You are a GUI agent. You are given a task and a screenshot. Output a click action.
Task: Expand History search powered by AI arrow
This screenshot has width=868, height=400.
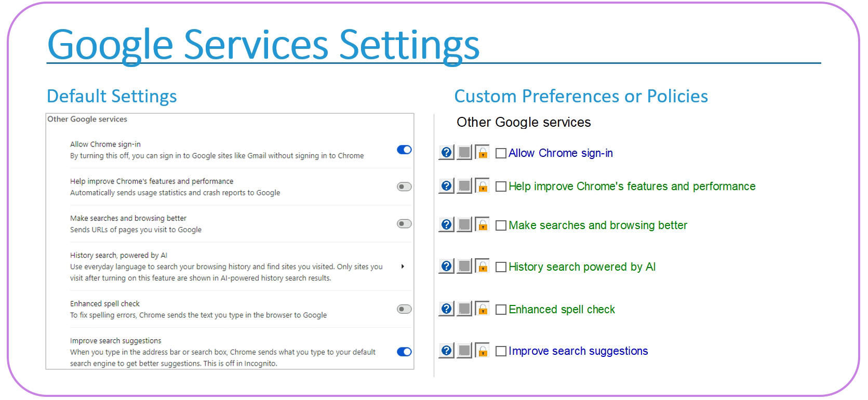tap(403, 266)
